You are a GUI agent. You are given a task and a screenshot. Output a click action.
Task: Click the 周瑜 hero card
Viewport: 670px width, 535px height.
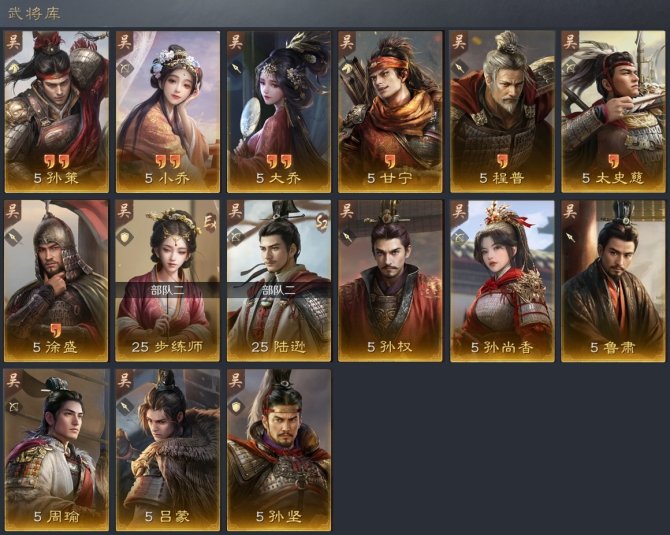(x=56, y=450)
